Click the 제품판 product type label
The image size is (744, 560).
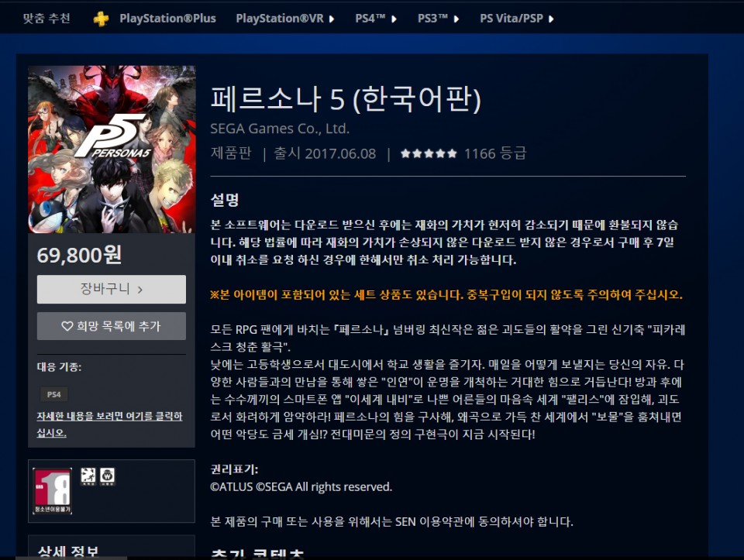pos(231,153)
